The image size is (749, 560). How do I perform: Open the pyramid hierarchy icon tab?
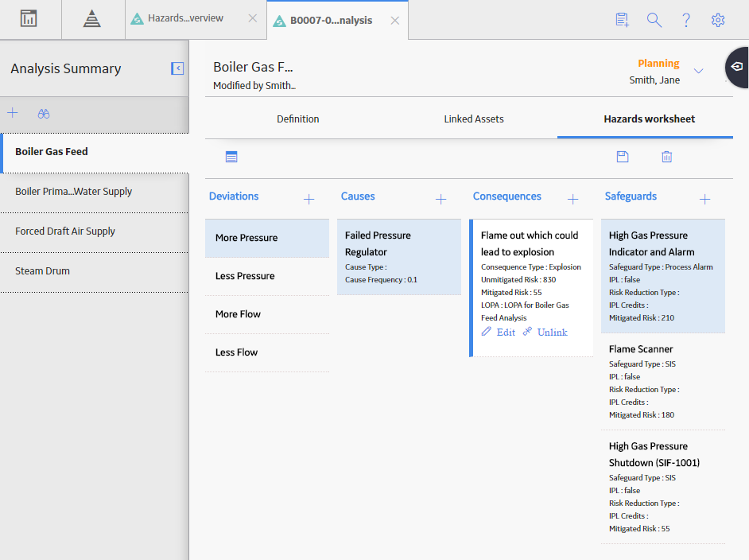(91, 19)
